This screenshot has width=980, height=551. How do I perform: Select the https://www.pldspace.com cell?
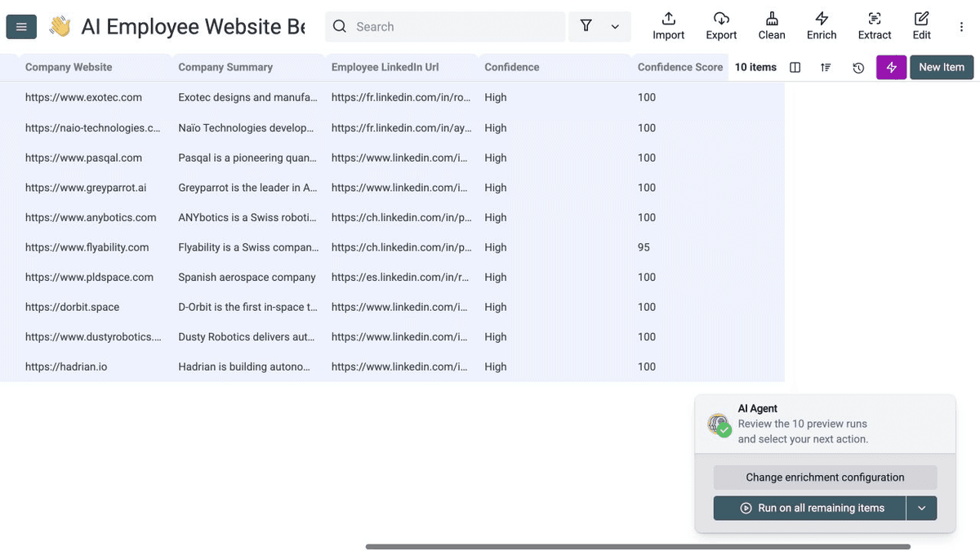[89, 277]
